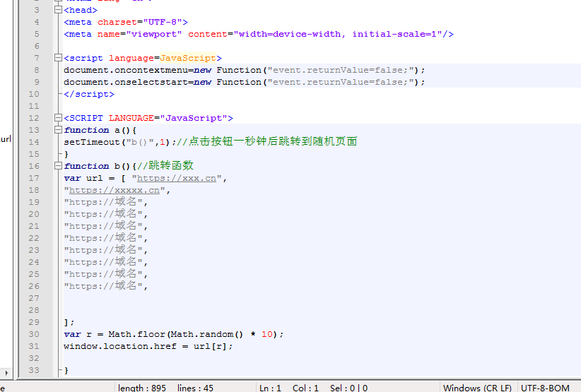
Task: Place cursor in the setTimeout statement
Action: tap(92, 142)
